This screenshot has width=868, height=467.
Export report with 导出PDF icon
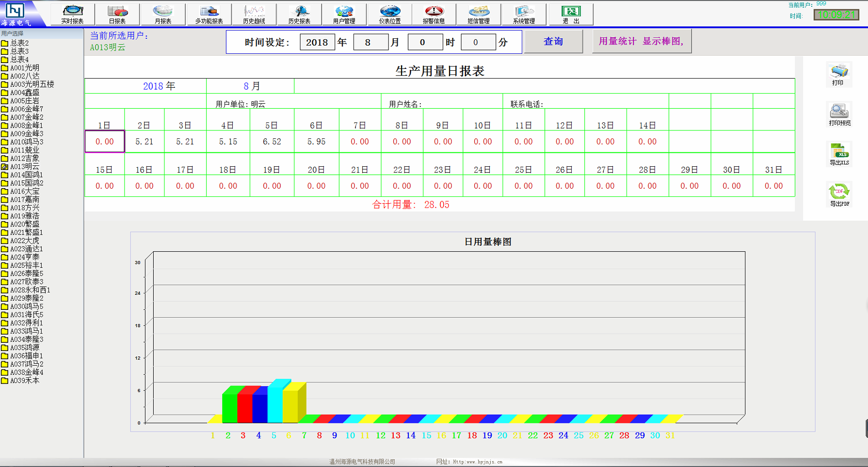pos(839,195)
